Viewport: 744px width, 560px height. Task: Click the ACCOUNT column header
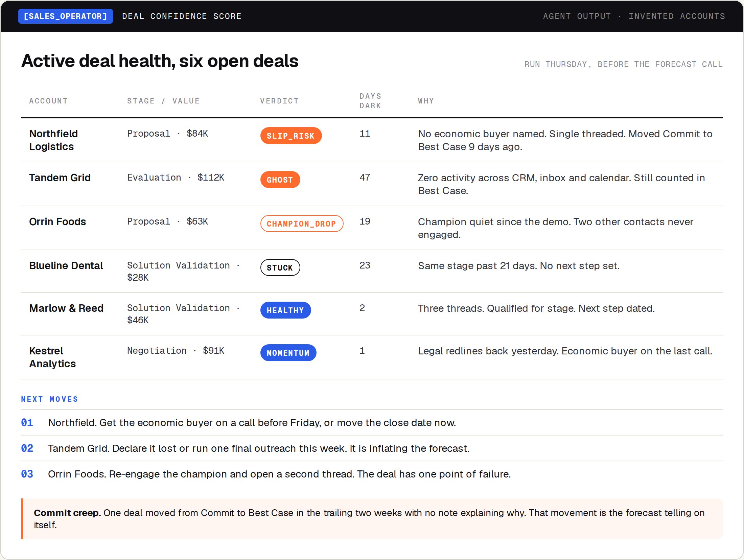pyautogui.click(x=48, y=101)
